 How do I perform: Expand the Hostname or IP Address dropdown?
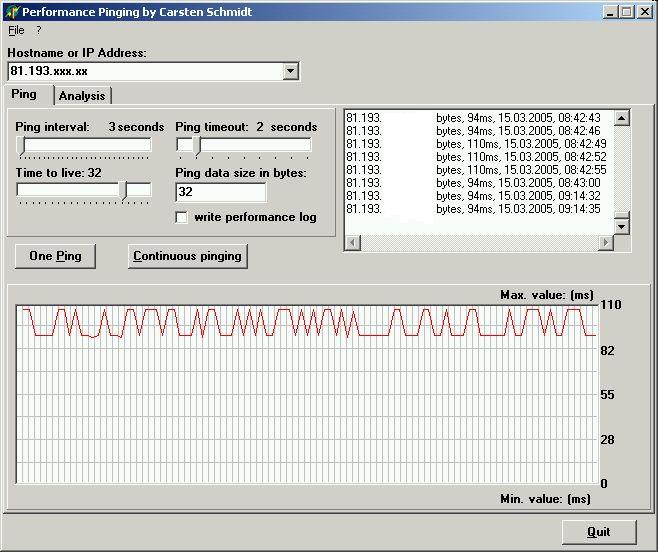click(290, 71)
